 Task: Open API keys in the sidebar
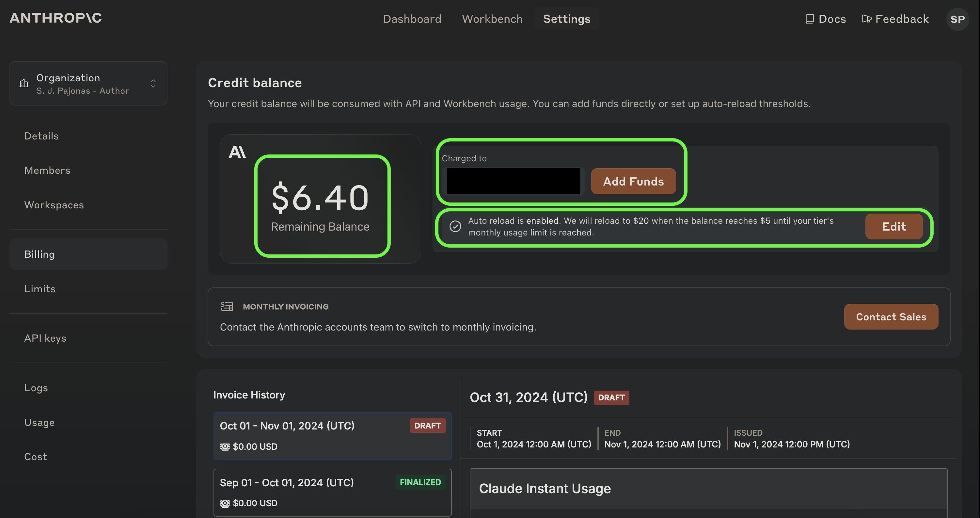tap(45, 338)
